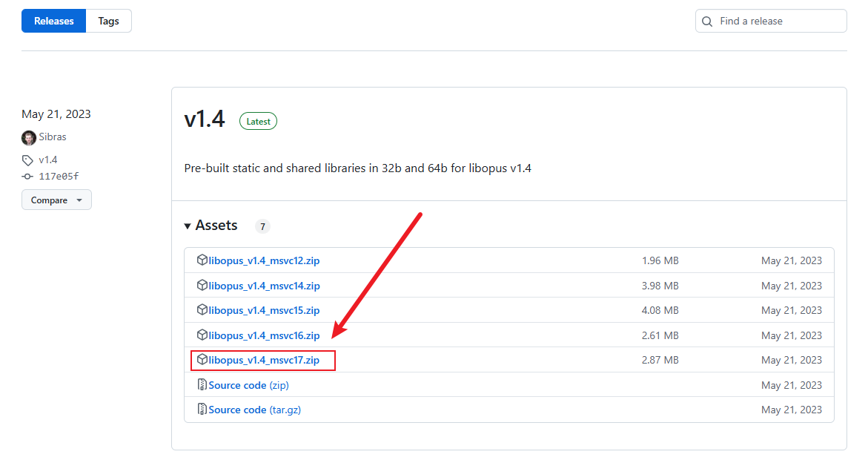Click the package icon beside libopus_v1.4_msvc12.zip
This screenshot has width=868, height=463.
(x=202, y=260)
